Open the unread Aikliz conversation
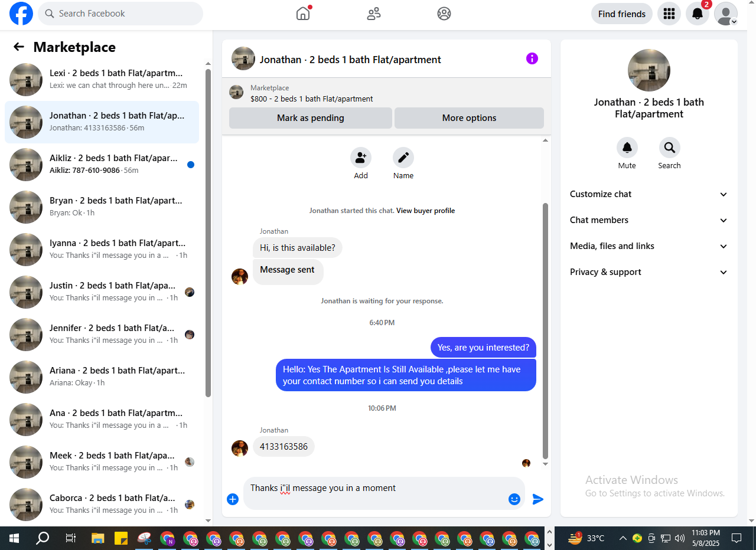The width and height of the screenshot is (756, 550). (102, 165)
